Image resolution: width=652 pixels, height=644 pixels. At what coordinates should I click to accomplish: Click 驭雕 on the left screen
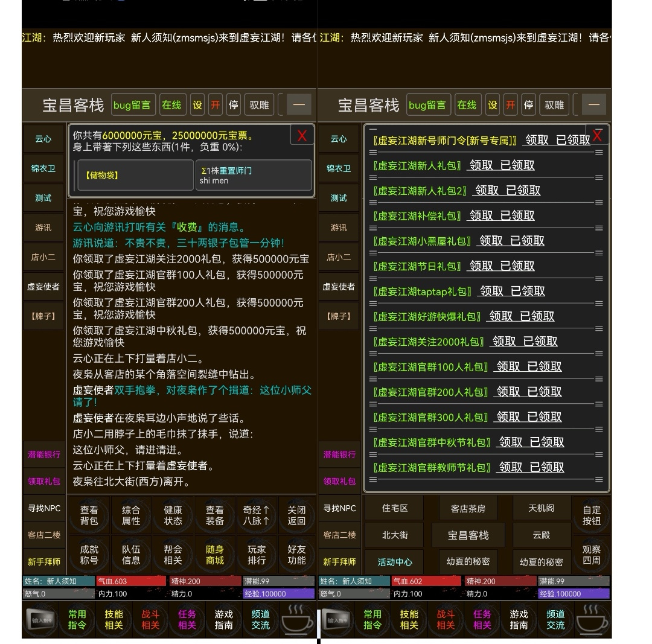click(259, 105)
